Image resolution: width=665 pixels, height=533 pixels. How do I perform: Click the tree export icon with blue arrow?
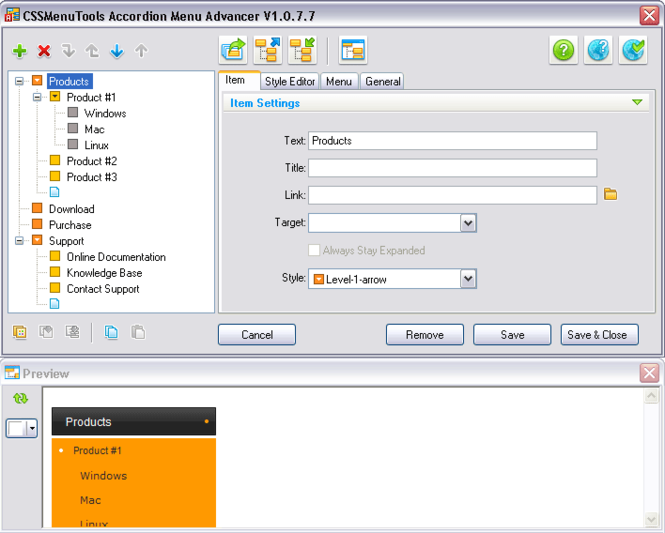point(268,50)
